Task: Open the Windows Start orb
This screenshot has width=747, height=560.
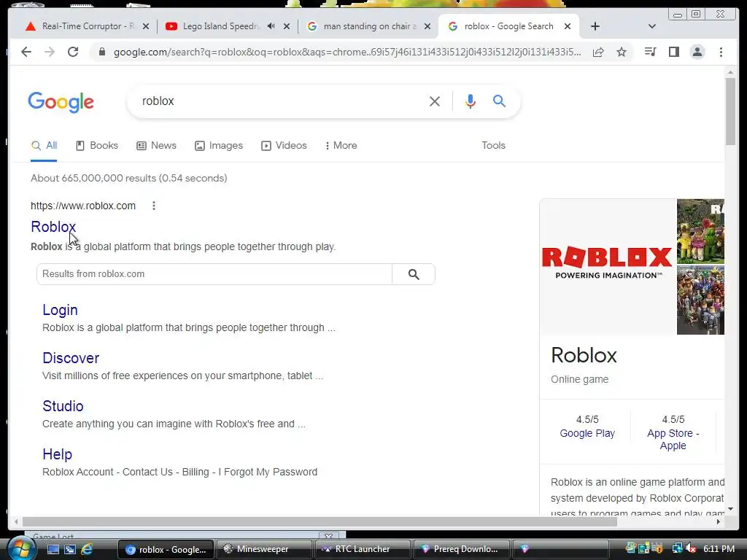Action: click(21, 548)
